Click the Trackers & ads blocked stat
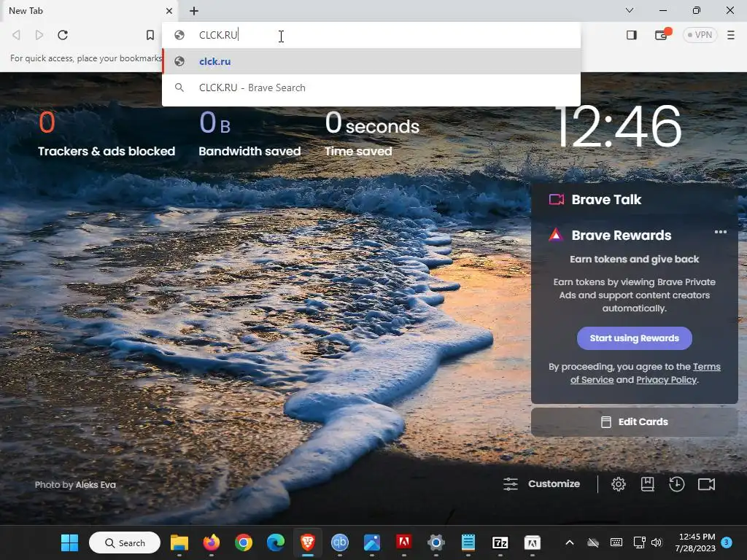747x560 pixels. click(107, 134)
